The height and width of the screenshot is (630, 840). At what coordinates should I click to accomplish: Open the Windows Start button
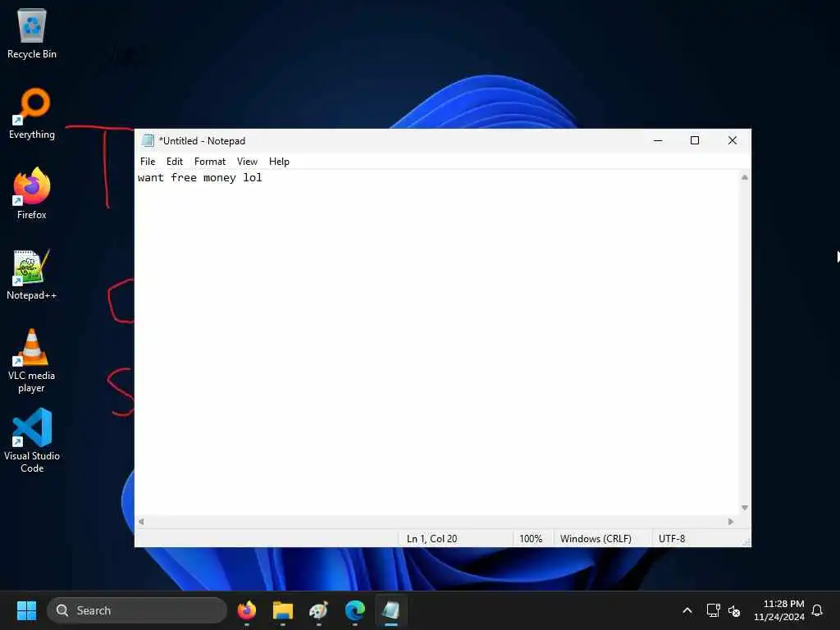[x=26, y=610]
